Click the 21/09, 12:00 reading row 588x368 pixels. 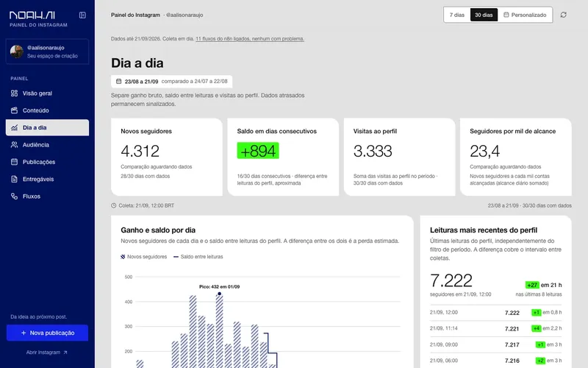(495, 312)
